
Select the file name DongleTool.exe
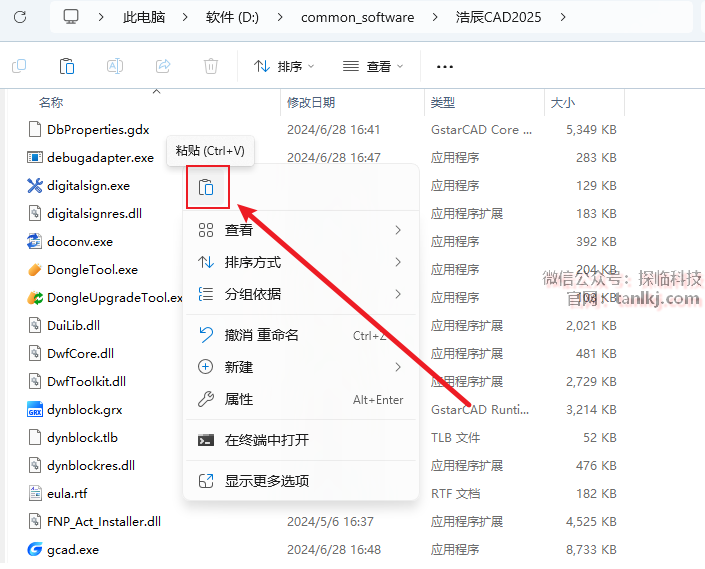coord(93,269)
